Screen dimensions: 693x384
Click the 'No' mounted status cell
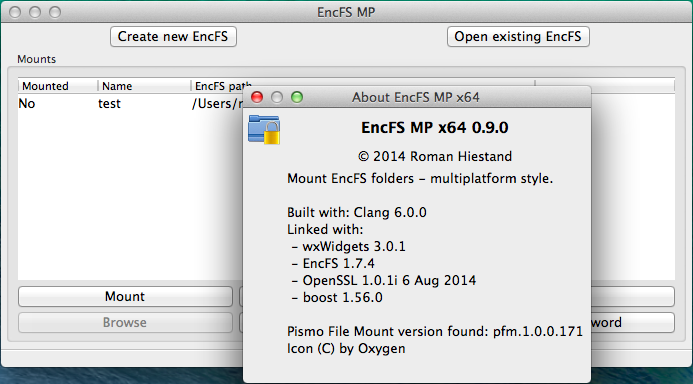pos(27,104)
